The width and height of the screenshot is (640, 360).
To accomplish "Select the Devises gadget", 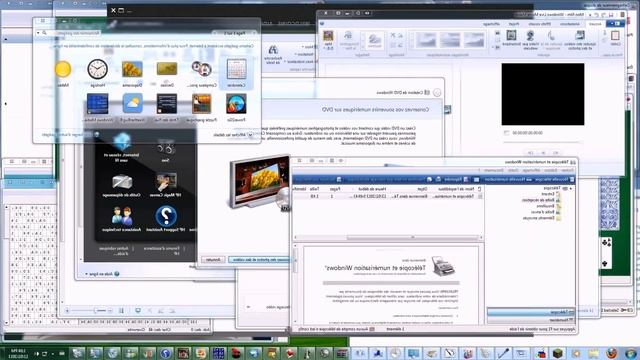I will coord(167,73).
